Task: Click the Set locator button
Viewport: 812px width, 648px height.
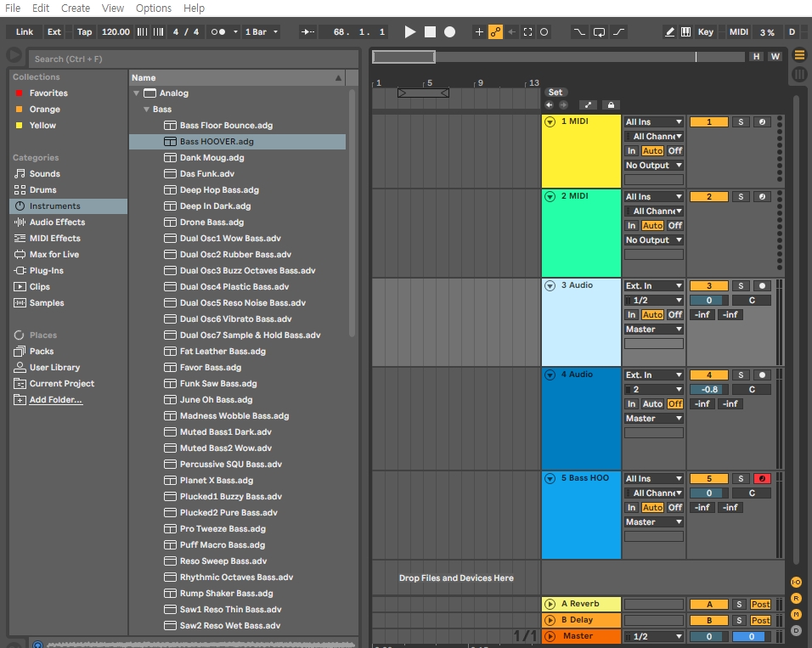Action: [x=555, y=93]
